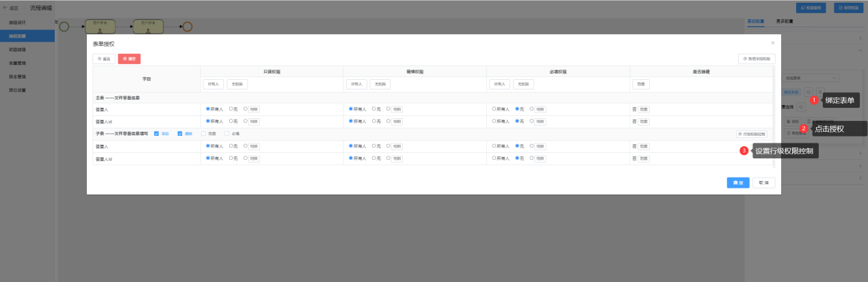Click 所有人 header button under 只读权限

pos(213,85)
